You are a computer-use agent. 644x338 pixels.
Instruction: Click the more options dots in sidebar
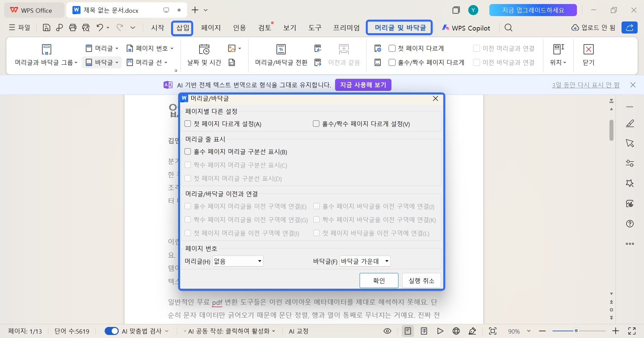point(630,244)
